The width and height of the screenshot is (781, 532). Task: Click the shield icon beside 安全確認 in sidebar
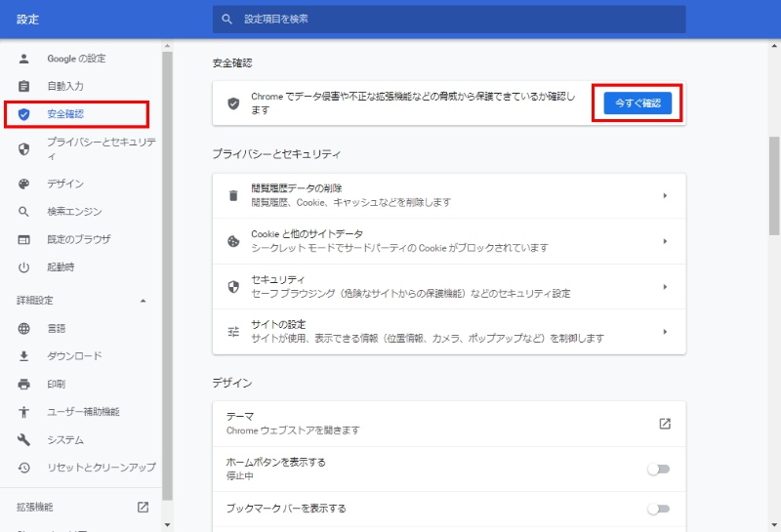[x=24, y=114]
